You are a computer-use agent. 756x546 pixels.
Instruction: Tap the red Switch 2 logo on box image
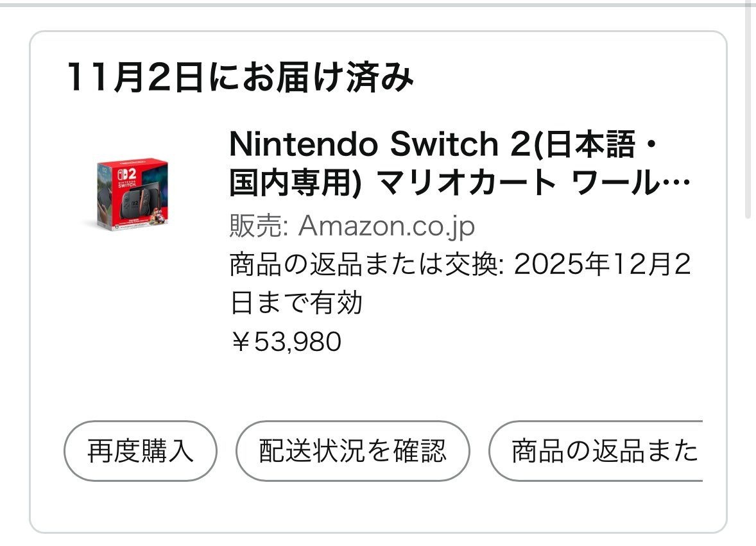click(125, 174)
